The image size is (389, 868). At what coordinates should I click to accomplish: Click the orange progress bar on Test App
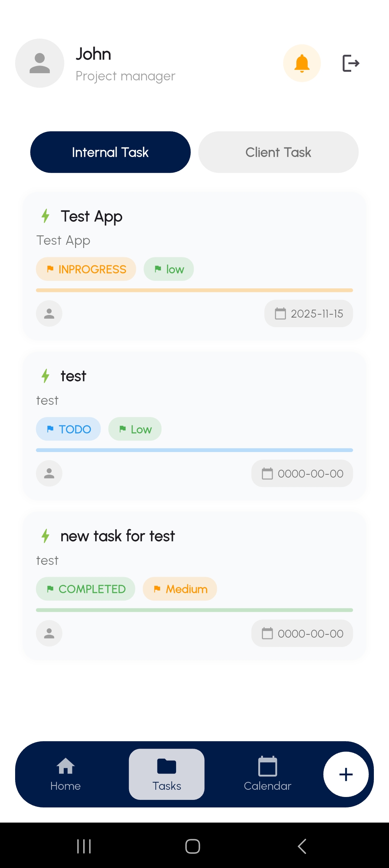(x=194, y=290)
